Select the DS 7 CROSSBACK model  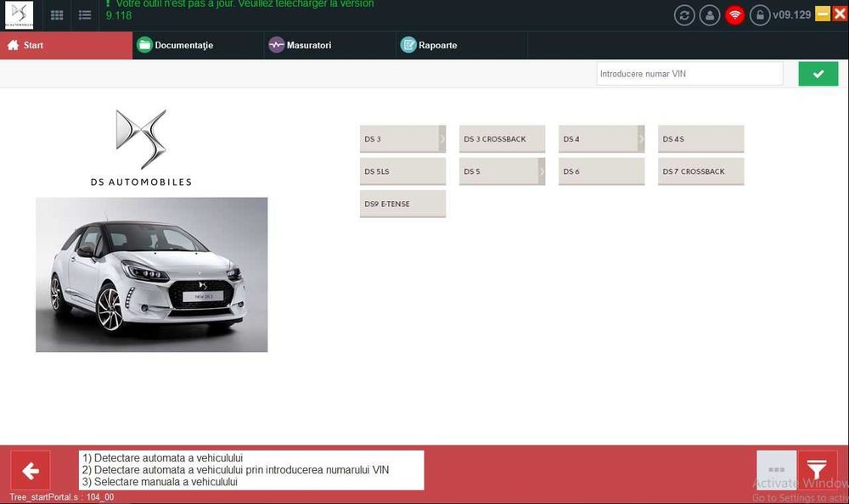pos(700,171)
